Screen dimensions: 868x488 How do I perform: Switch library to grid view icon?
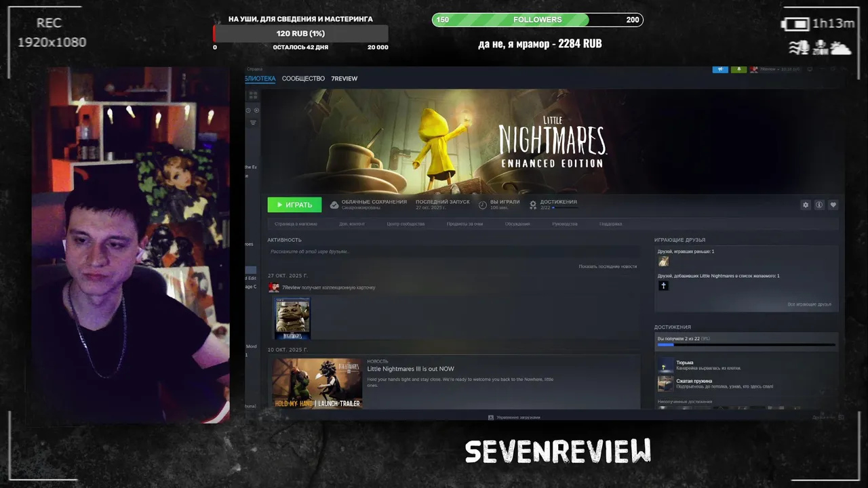coord(252,96)
